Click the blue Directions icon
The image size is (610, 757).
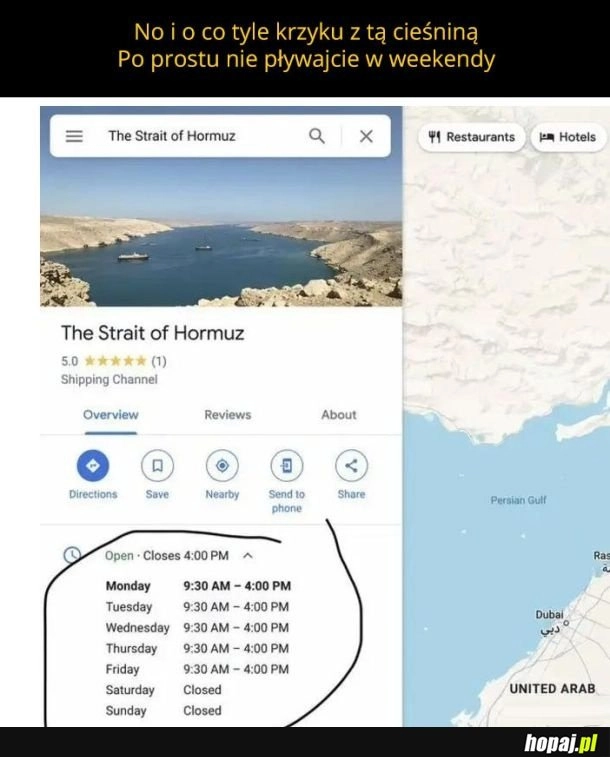[x=93, y=465]
